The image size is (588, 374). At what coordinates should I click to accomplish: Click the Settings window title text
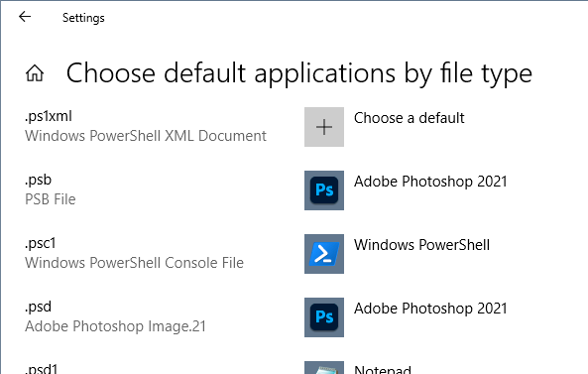[83, 18]
